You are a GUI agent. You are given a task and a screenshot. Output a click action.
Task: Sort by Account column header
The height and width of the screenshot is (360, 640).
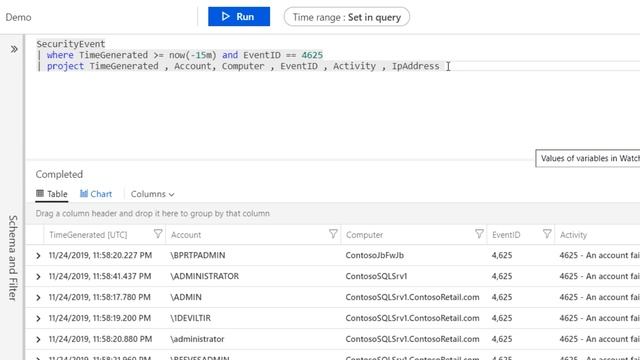pyautogui.click(x=186, y=235)
